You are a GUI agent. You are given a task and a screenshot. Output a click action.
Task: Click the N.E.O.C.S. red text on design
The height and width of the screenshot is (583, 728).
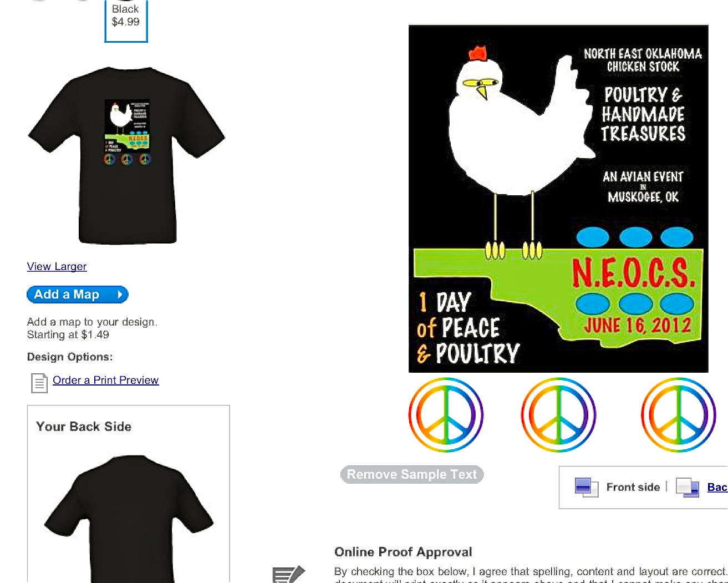(633, 272)
